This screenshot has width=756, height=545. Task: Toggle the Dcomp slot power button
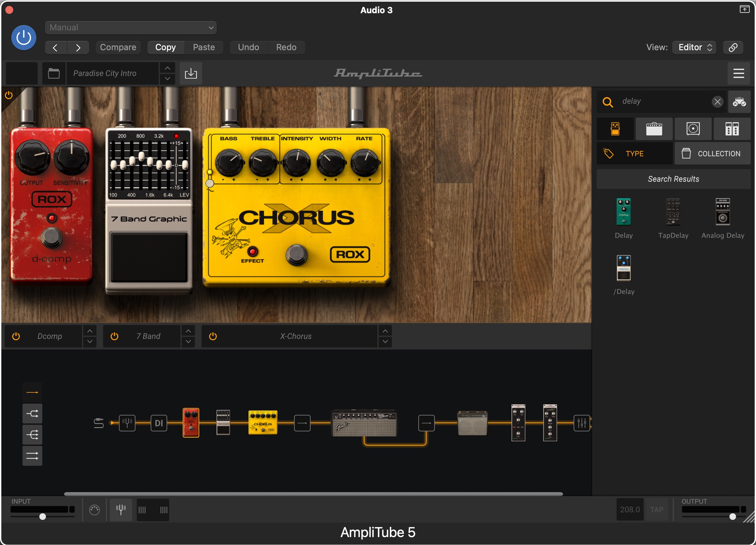coord(16,337)
